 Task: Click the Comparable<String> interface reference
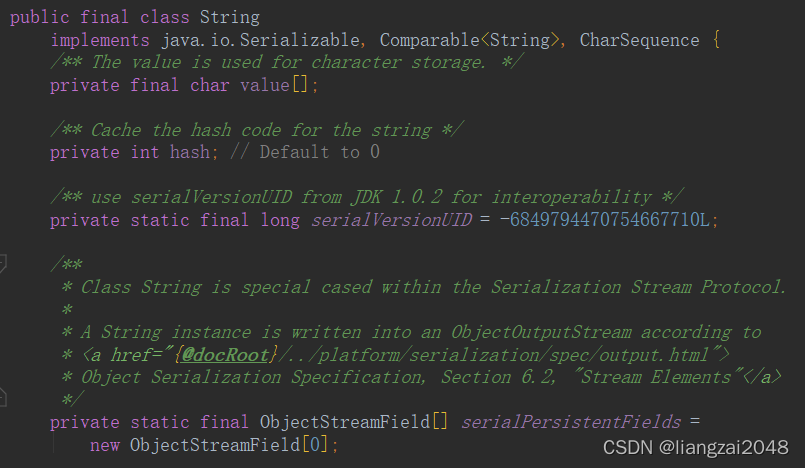click(x=469, y=40)
